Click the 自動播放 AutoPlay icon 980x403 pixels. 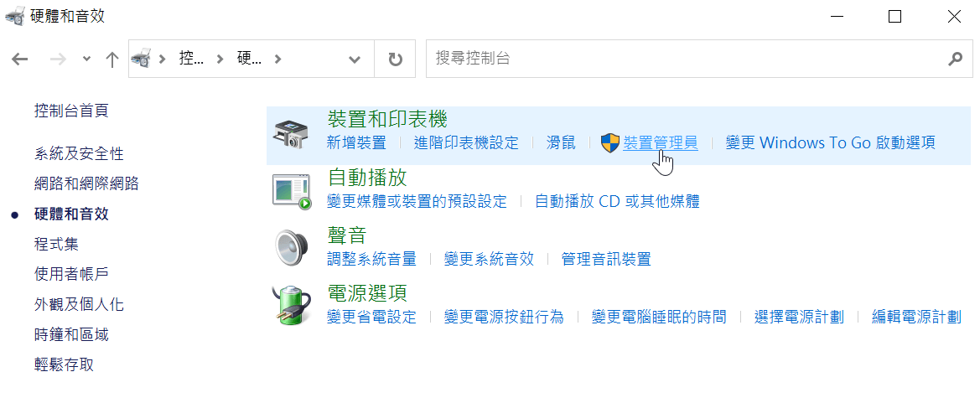point(292,191)
